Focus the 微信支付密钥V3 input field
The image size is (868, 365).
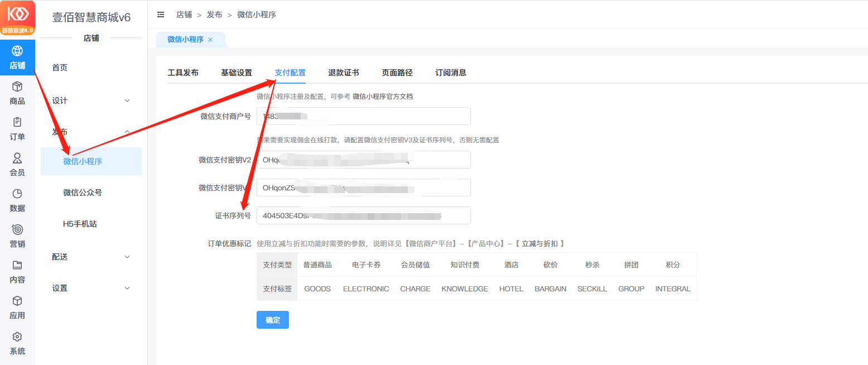364,188
